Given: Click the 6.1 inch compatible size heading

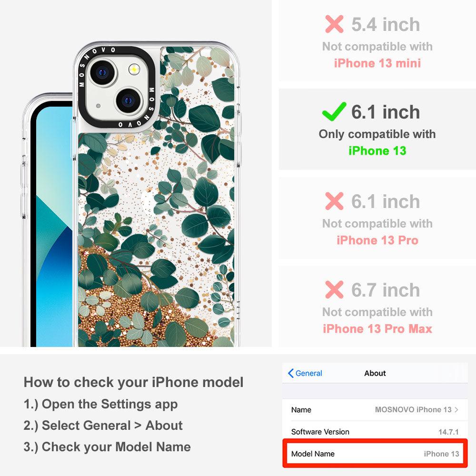Looking at the screenshot, I should pyautogui.click(x=386, y=112).
